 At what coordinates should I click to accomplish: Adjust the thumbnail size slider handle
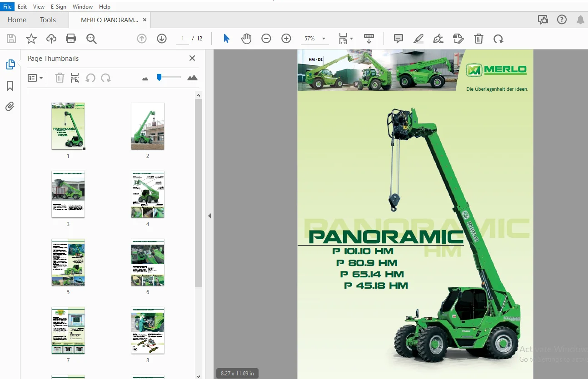pos(159,78)
